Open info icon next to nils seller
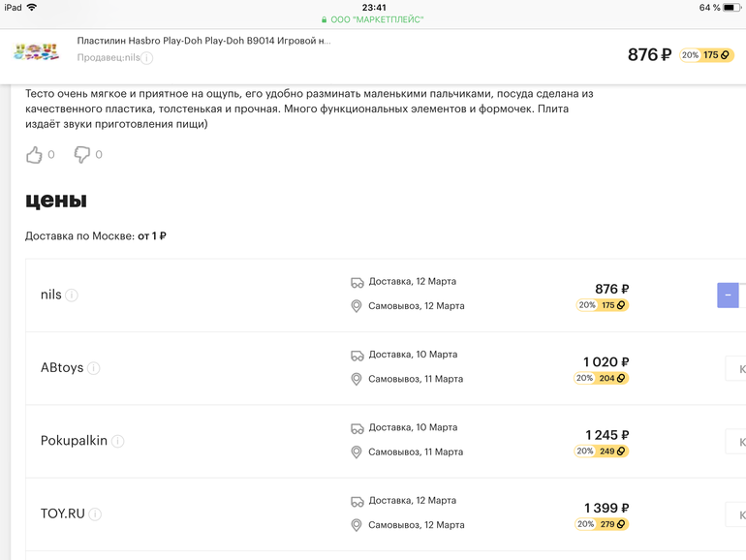 (x=72, y=296)
